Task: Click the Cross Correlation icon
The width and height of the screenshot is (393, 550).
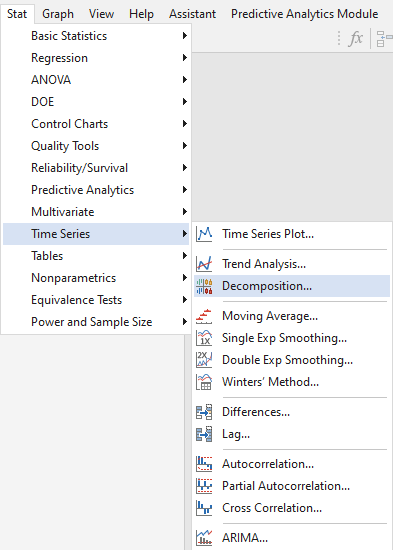Action: (x=204, y=508)
